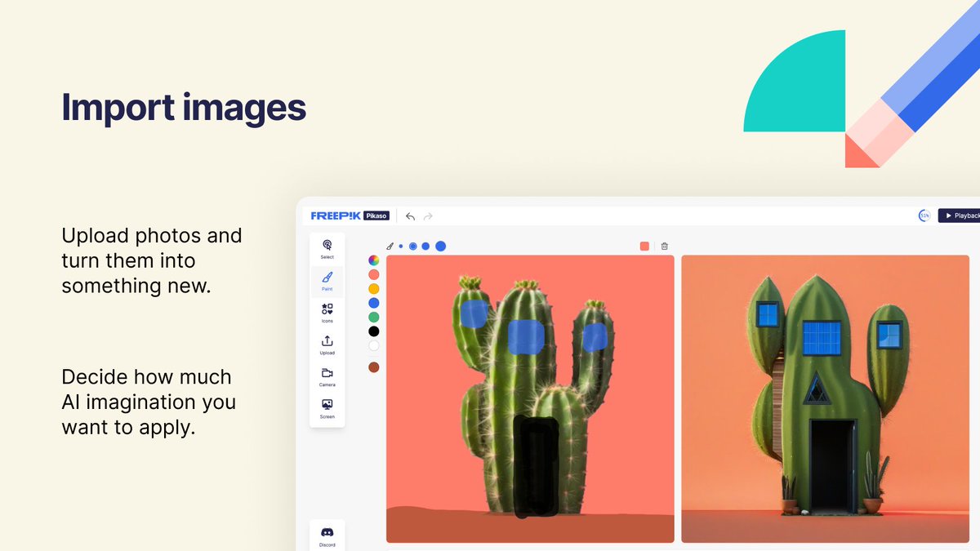Screen dimensions: 980x551
Task: Select the black color swatch
Action: click(x=373, y=331)
